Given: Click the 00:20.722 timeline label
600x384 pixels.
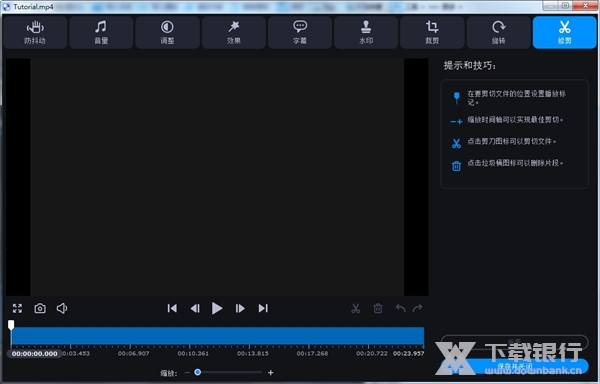Looking at the screenshot, I should [372, 353].
